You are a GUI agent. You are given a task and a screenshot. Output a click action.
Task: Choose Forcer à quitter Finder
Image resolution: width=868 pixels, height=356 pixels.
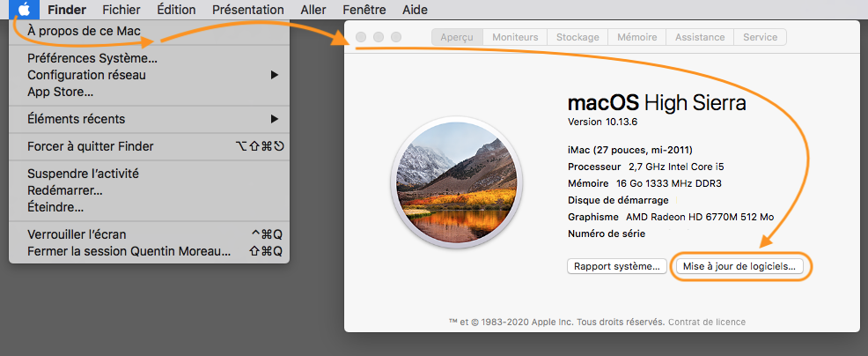[91, 146]
